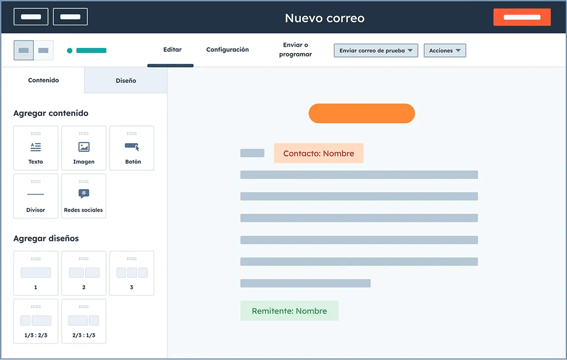Switch to the Configuración tab
The height and width of the screenshot is (360, 567).
tap(227, 50)
